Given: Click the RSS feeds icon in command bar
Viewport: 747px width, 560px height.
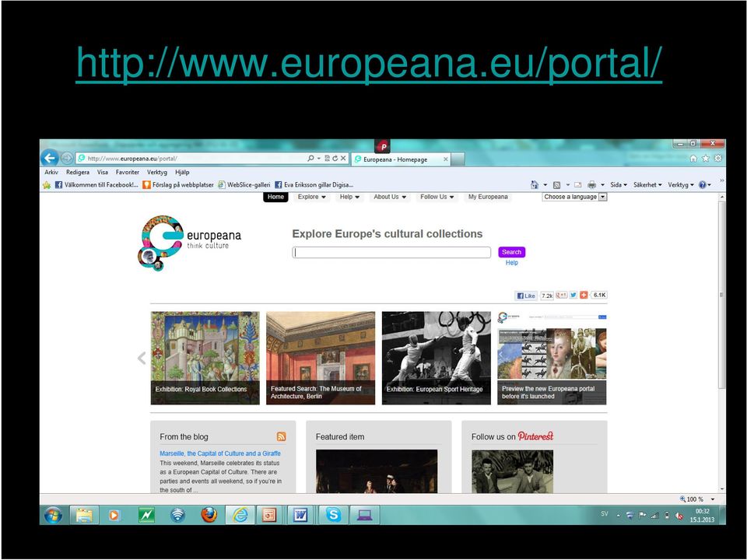Looking at the screenshot, I should tap(556, 185).
